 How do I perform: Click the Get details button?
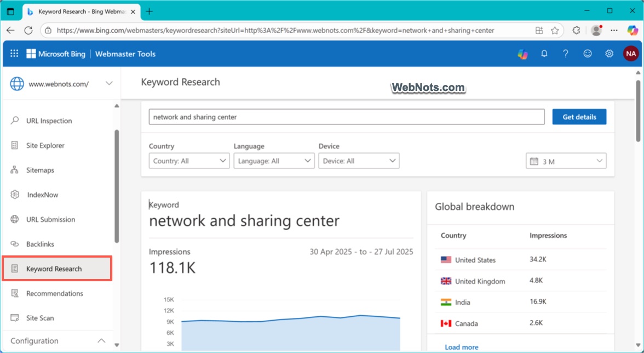(x=579, y=117)
